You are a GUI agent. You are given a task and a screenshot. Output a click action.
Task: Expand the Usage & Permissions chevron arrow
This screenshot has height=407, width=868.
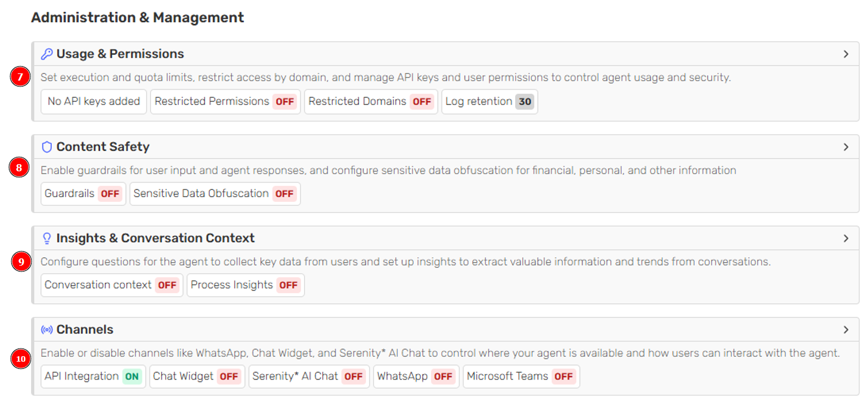click(845, 54)
